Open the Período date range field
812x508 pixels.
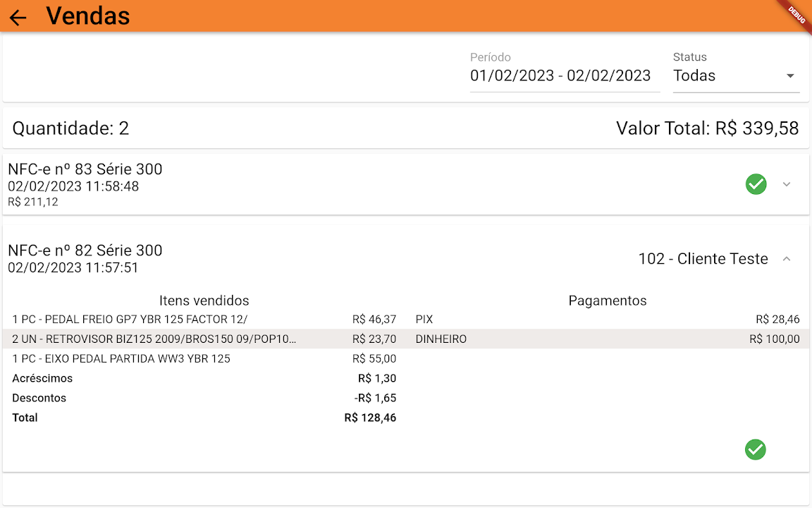tap(560, 75)
